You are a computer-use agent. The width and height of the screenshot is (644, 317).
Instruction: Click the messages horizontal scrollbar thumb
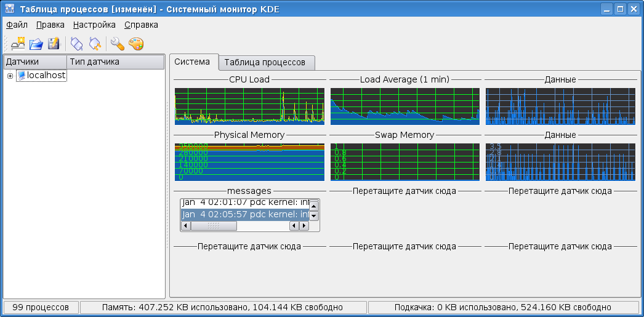[214, 226]
